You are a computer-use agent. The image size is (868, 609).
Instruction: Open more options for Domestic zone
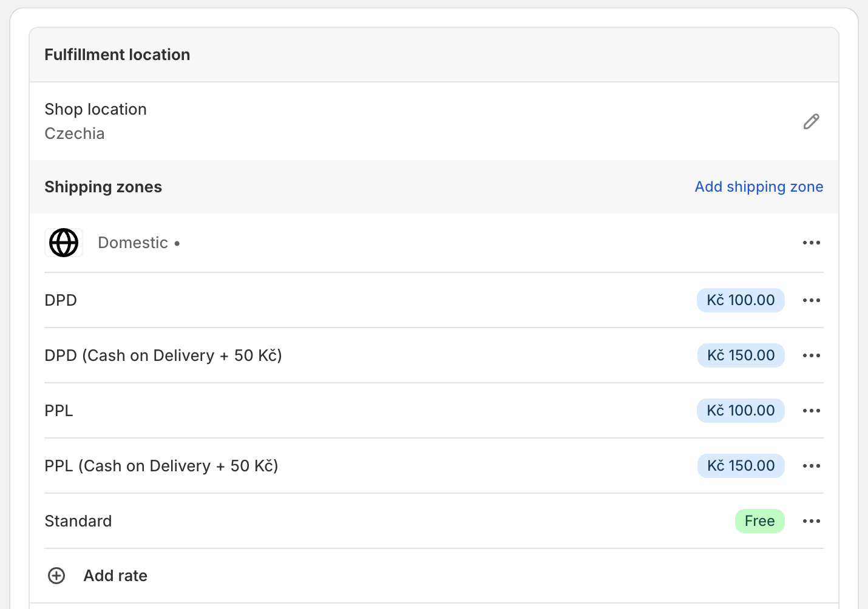tap(811, 243)
